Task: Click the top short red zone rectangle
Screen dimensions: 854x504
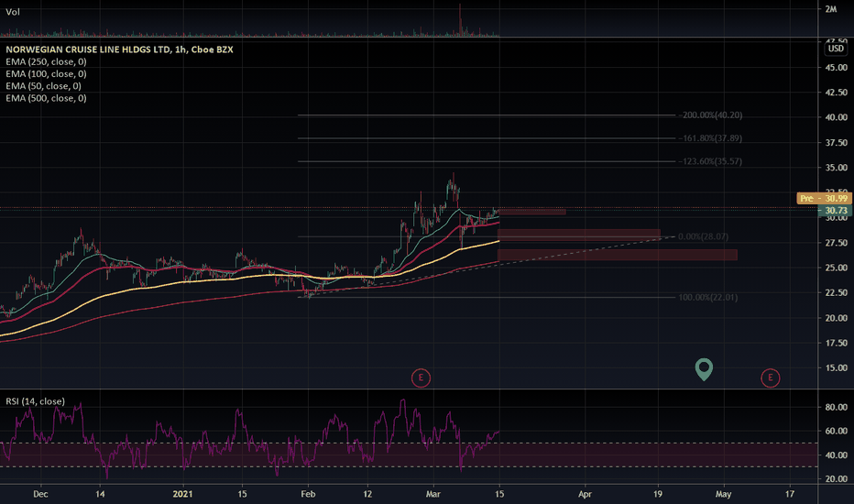Action: tap(531, 212)
